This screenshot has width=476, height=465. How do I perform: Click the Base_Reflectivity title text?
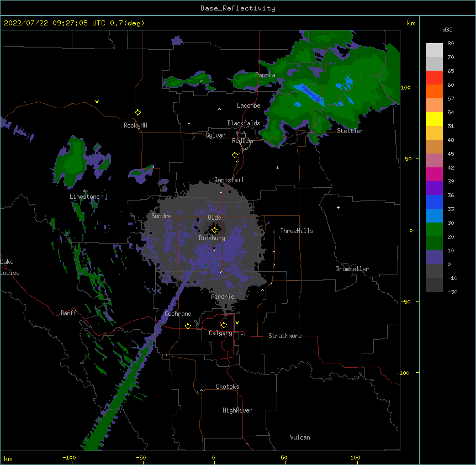pyautogui.click(x=238, y=8)
